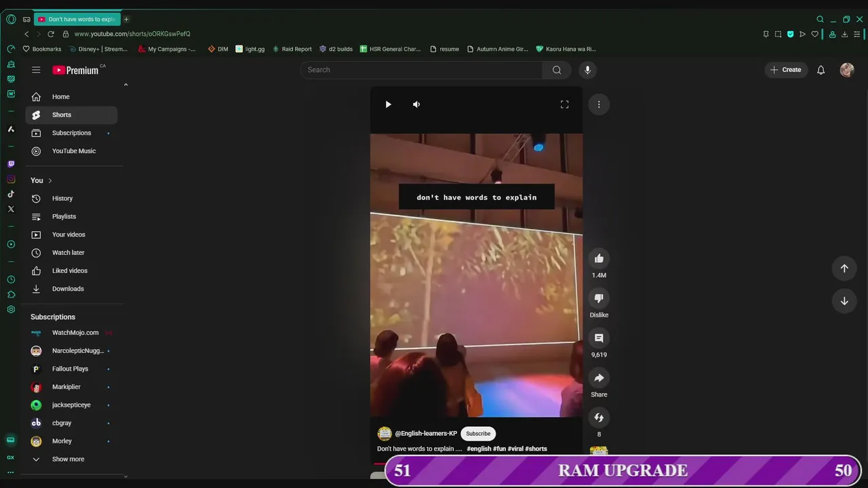Screen dimensions: 868x488
Task: Expand Show more subscriptions
Action: tap(71, 459)
